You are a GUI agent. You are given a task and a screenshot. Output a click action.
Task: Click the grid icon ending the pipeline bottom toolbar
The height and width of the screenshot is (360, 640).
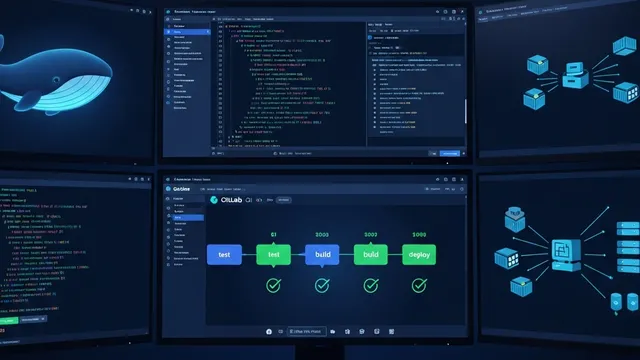click(391, 331)
